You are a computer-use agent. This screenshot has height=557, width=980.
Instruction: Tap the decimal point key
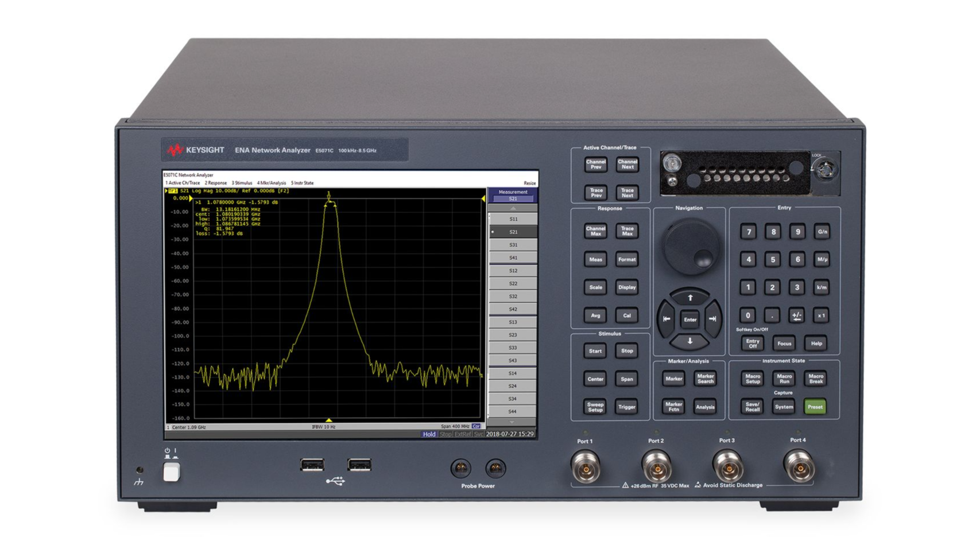pyautogui.click(x=772, y=315)
